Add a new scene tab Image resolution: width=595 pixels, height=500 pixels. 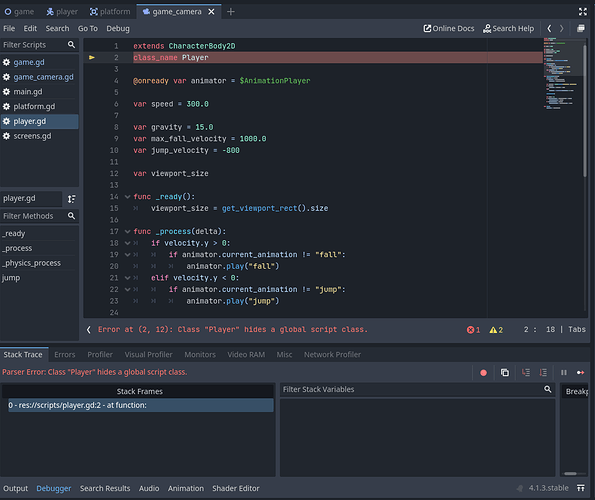231,12
